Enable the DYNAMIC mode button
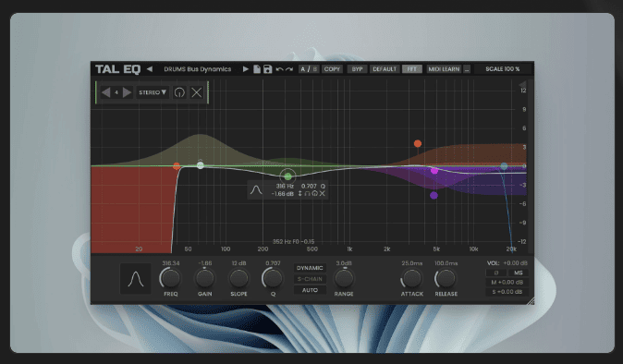This screenshot has height=364, width=623. (x=310, y=268)
